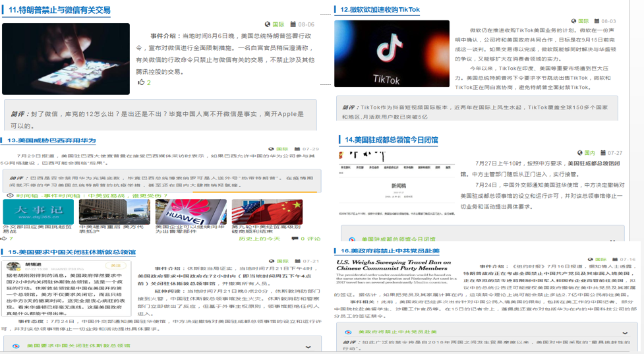Open headline 11.特朗普禁止与微信有关交易
Image resolution: width=644 pixels, height=354 pixels.
(59, 10)
